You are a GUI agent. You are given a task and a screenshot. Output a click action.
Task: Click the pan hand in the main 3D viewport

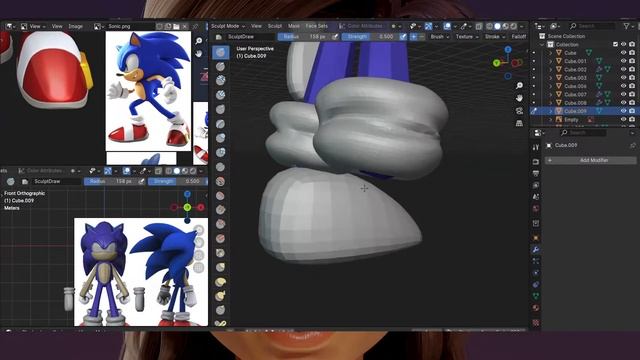(519, 98)
